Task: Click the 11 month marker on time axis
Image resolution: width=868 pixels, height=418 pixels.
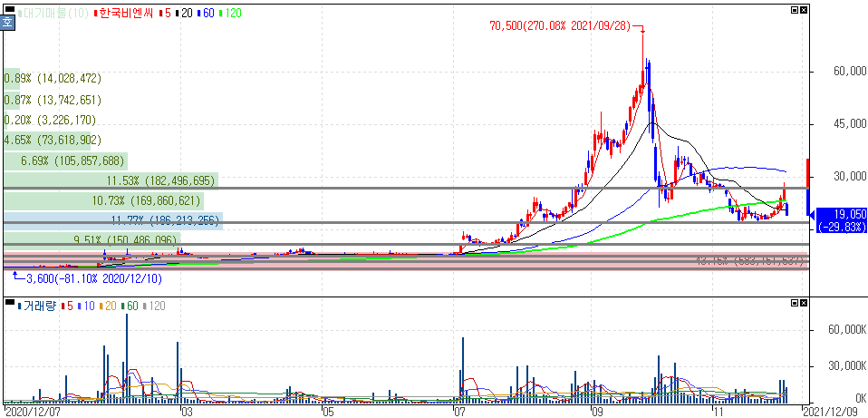Action: 718,411
